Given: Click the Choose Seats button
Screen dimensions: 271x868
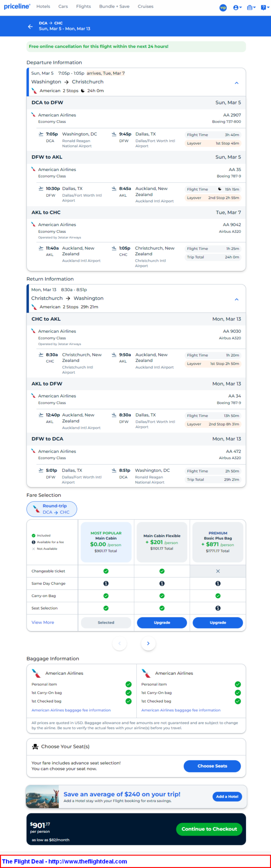Looking at the screenshot, I should [212, 766].
